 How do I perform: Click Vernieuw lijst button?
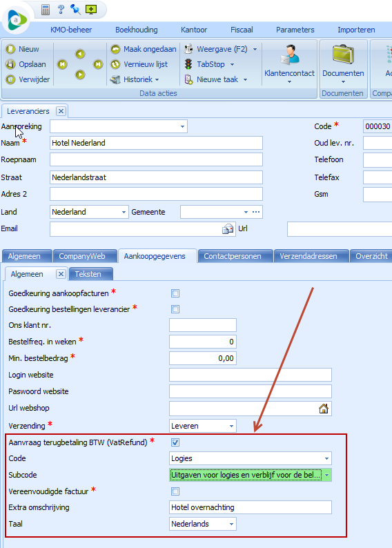[x=139, y=64]
